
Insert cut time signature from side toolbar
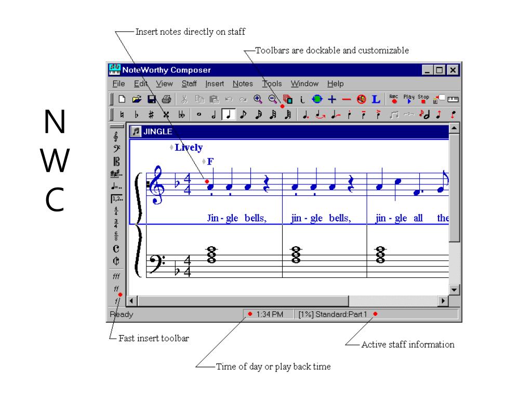116,261
